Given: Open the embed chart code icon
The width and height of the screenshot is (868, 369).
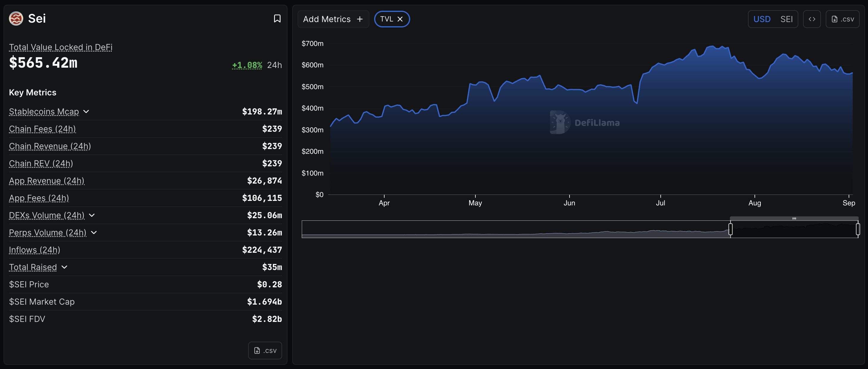Looking at the screenshot, I should (x=812, y=19).
